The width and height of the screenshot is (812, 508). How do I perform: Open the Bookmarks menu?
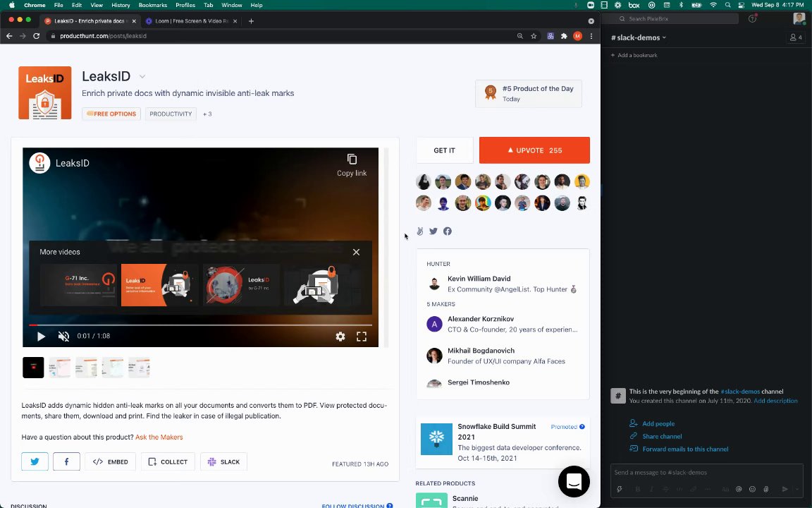coord(153,5)
